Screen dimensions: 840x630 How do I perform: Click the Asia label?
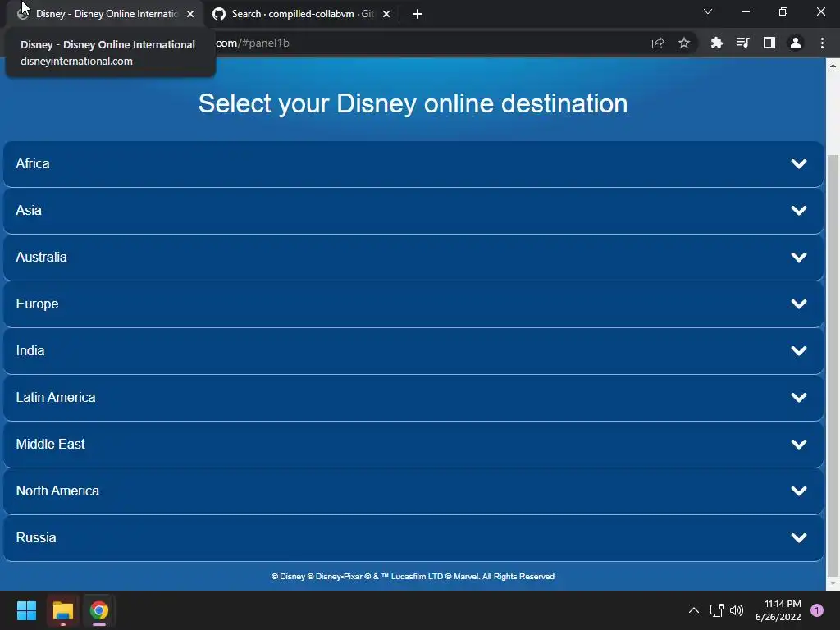coord(29,210)
